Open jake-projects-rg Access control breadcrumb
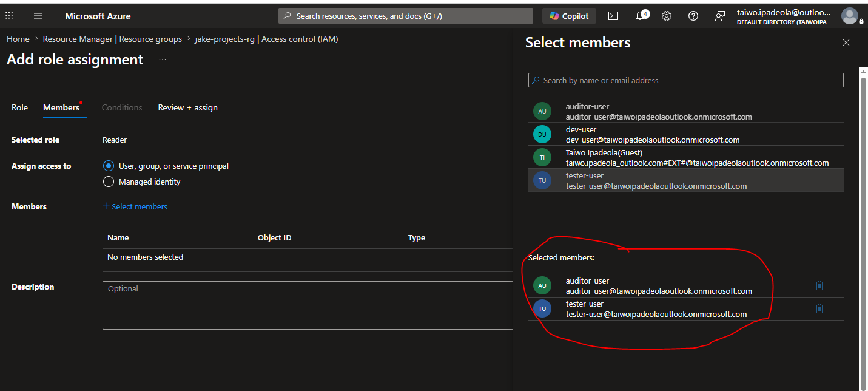 [266, 39]
